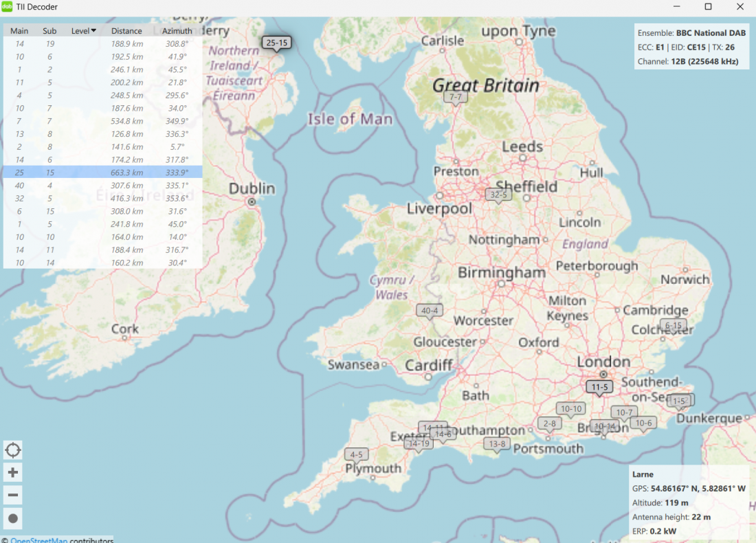Select the 11-5 marker near London
This screenshot has width=756, height=543.
click(x=600, y=387)
